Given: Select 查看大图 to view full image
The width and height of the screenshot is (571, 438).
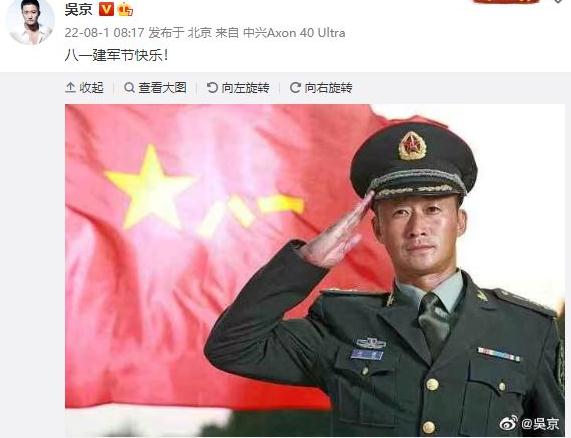Looking at the screenshot, I should pyautogui.click(x=163, y=88).
